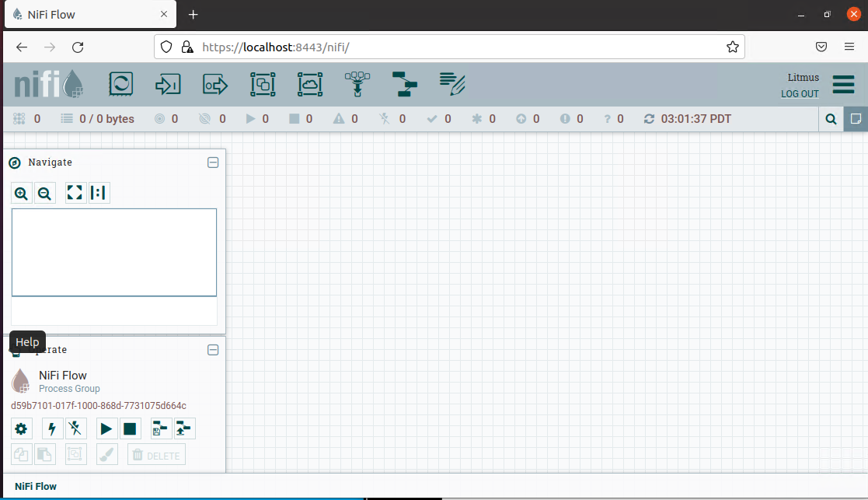Select the Output Port component icon
Screen dimensions: 868x500
tap(215, 84)
